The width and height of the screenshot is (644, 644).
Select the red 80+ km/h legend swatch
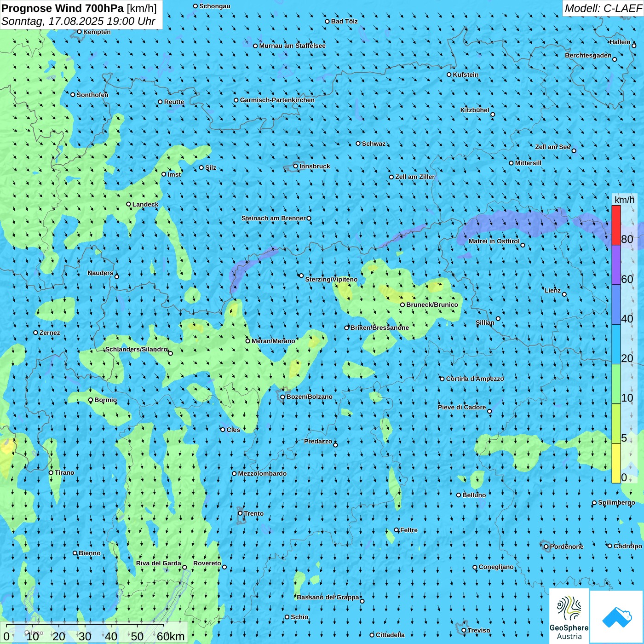[x=616, y=225]
